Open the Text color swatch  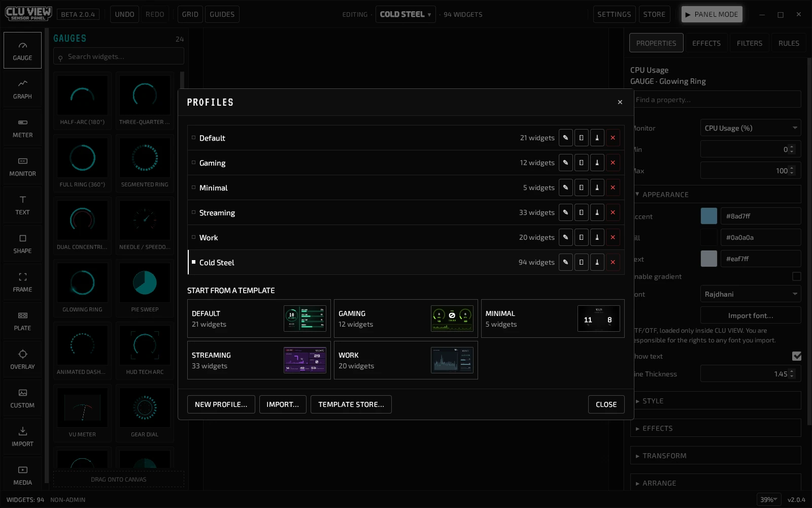(708, 259)
